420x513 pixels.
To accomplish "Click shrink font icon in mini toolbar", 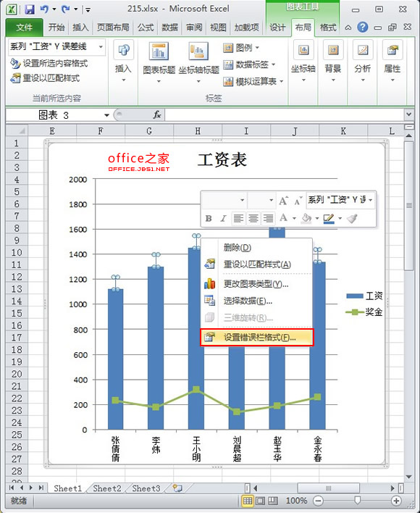I will pos(298,200).
